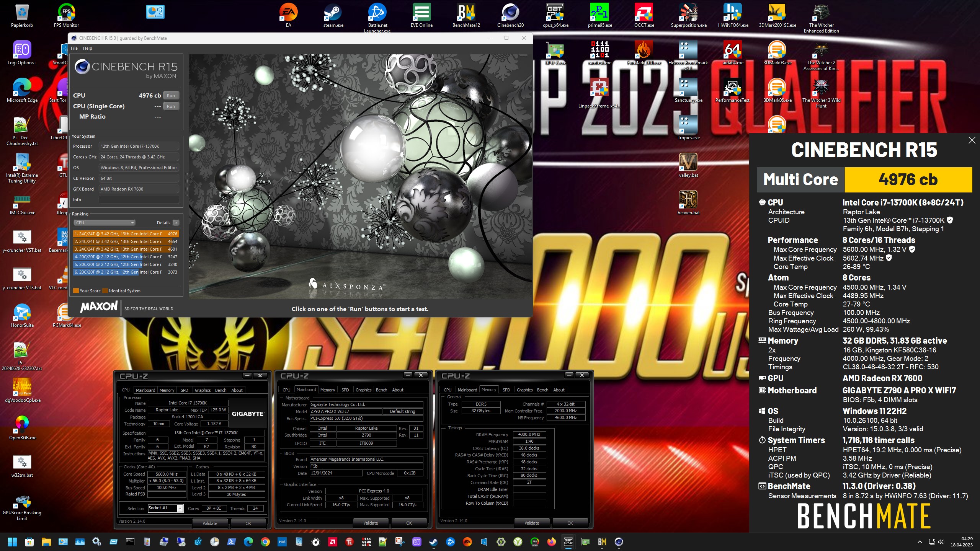This screenshot has height=551, width=980.
Task: Launch Superposition.exe benchmark icon
Action: click(x=689, y=15)
